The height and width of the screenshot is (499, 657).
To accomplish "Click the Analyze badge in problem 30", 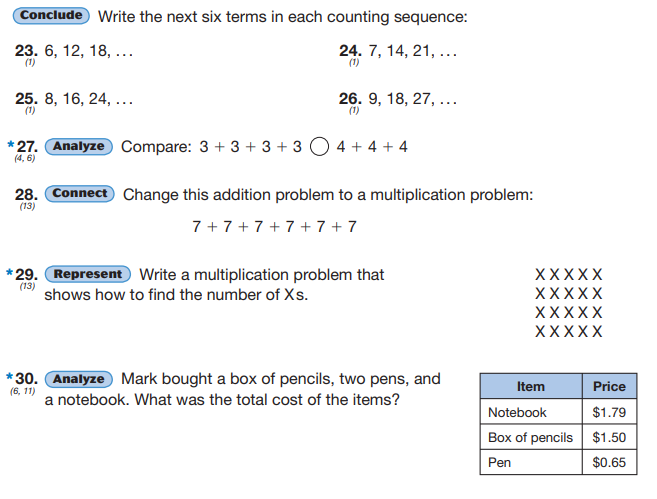I will [79, 379].
